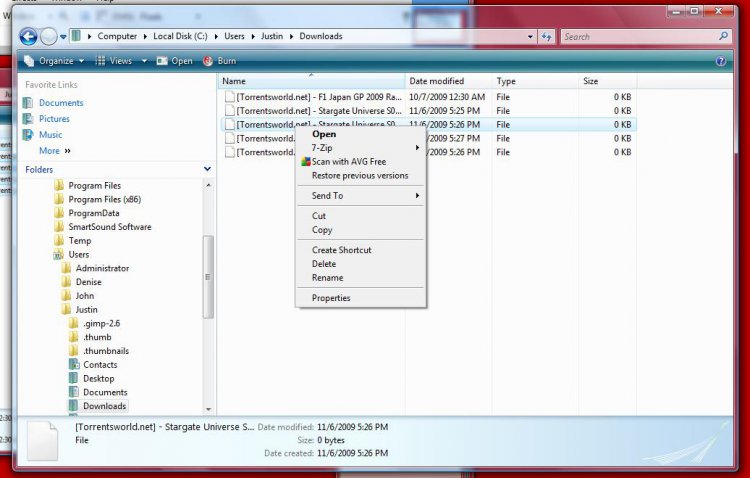Choose Open from the context menu
750x478 pixels.
click(x=324, y=134)
